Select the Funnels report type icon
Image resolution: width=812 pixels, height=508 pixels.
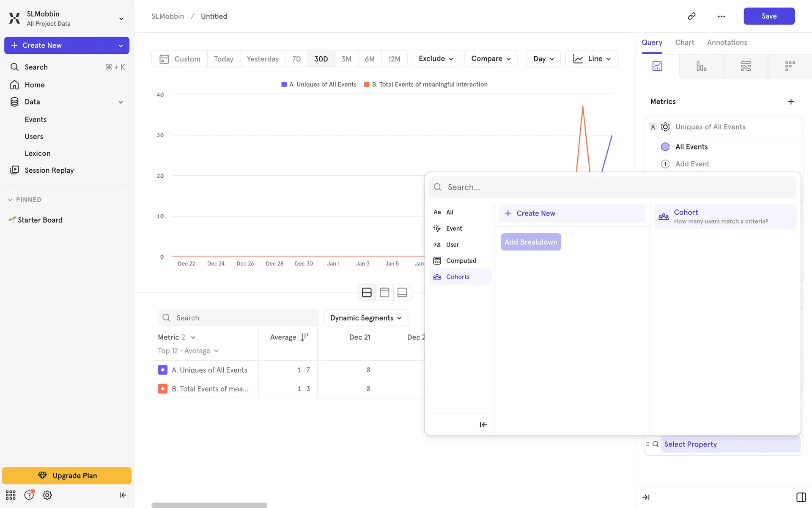pyautogui.click(x=701, y=66)
